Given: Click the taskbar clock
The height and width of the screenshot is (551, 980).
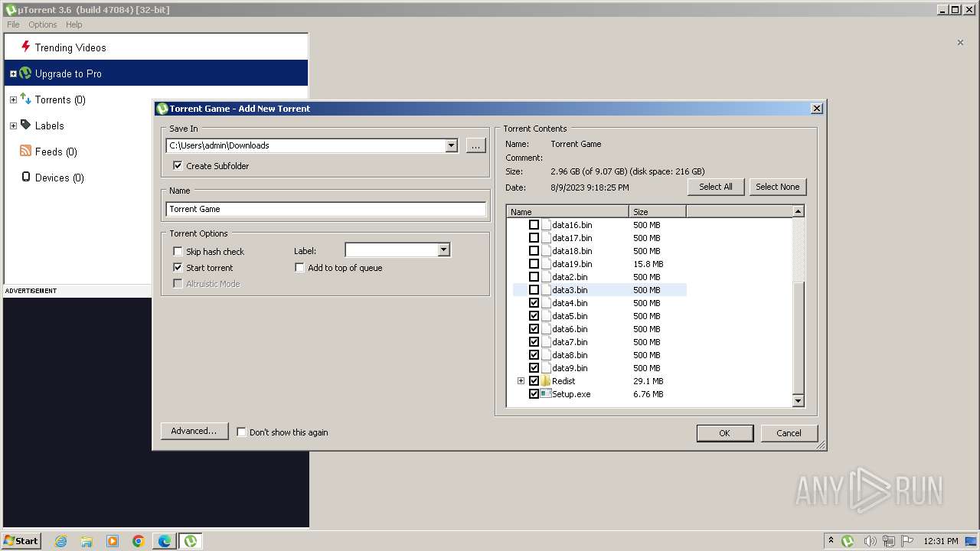Looking at the screenshot, I should point(941,541).
